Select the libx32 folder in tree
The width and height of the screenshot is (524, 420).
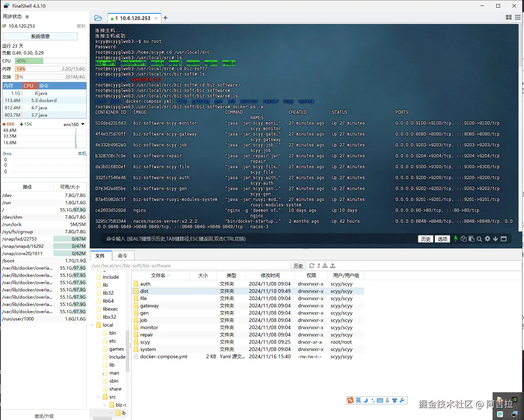[x=109, y=317]
